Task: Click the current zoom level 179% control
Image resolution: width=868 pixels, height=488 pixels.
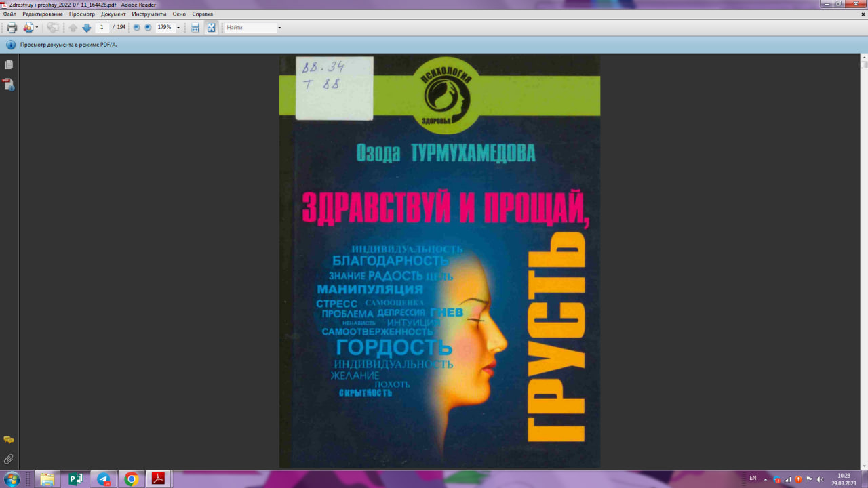Action: (163, 27)
